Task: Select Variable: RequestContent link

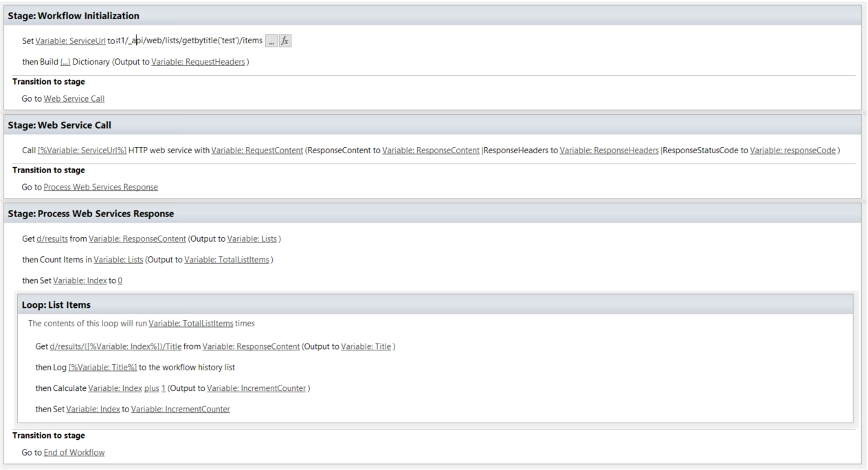Action: pos(258,150)
